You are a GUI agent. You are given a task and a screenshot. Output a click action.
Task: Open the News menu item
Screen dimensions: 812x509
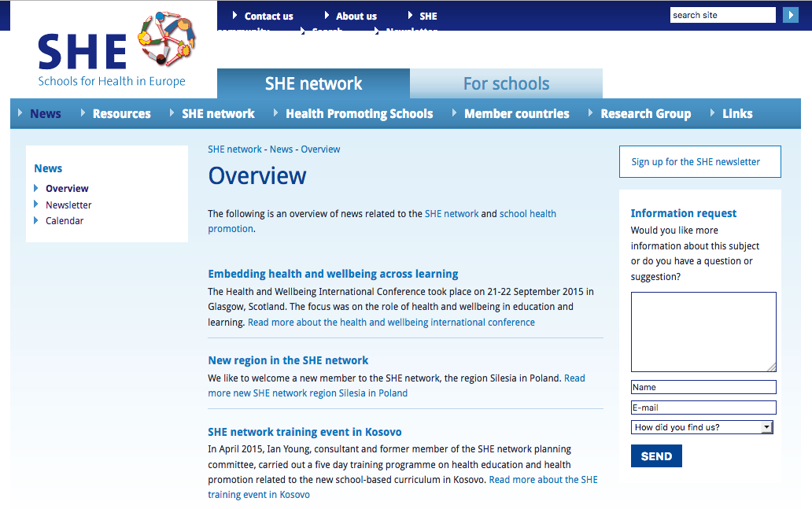(x=46, y=113)
